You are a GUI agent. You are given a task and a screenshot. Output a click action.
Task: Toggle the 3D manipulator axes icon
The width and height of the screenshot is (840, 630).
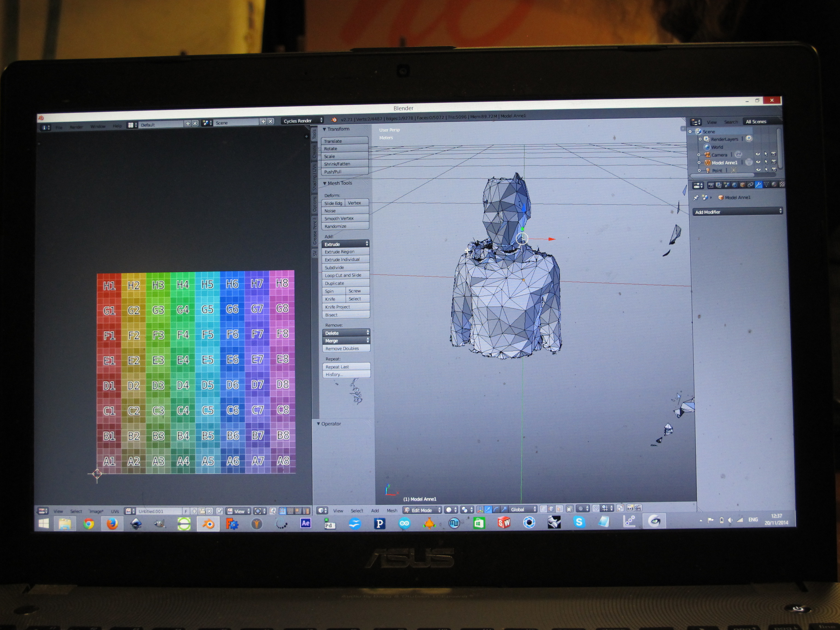pos(480,509)
